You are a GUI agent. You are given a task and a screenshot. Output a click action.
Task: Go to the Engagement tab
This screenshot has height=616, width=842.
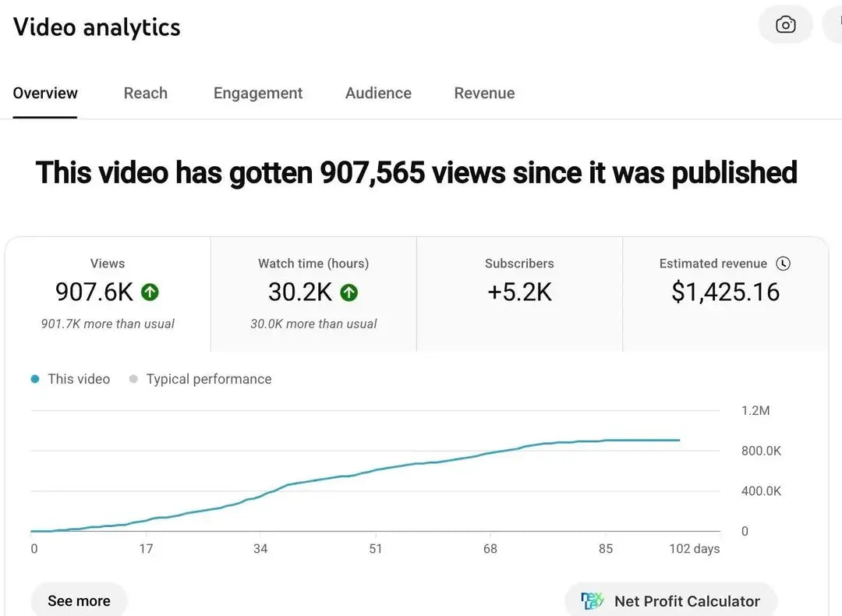tap(258, 94)
